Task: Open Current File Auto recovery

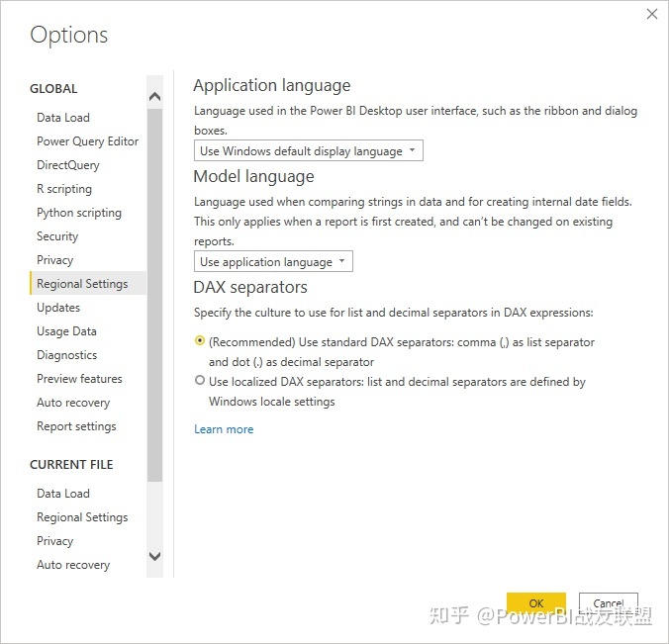Action: [x=73, y=565]
